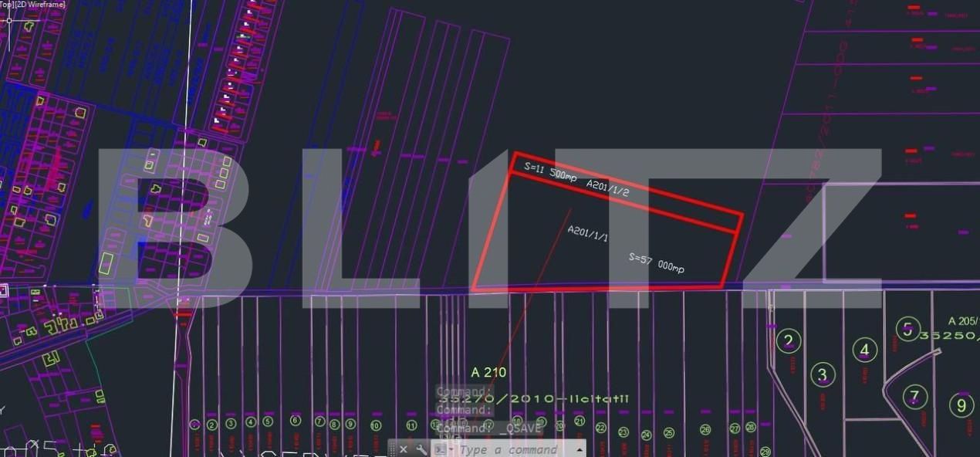Close the command line window with X

(x=404, y=449)
